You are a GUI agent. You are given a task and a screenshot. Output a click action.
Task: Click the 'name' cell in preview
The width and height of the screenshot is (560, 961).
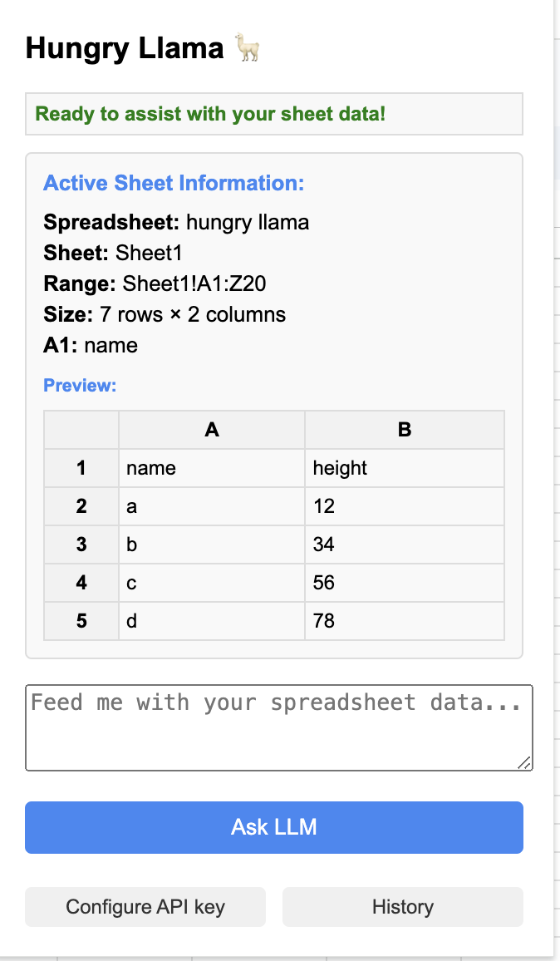[212, 468]
